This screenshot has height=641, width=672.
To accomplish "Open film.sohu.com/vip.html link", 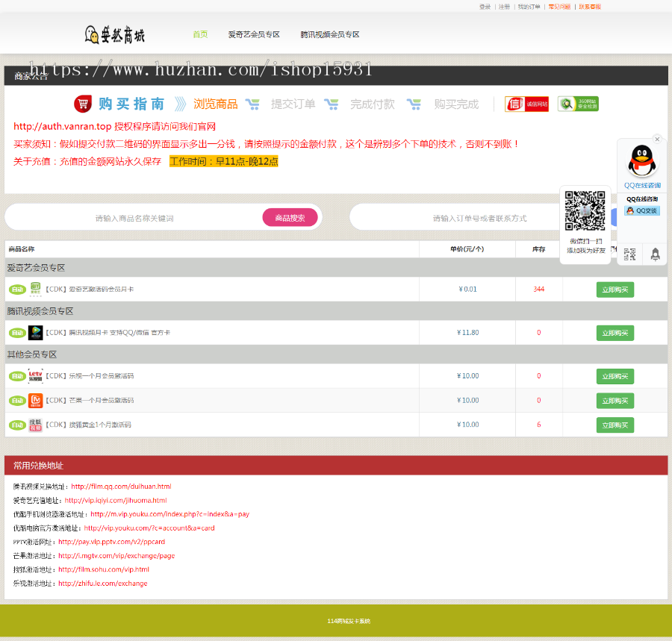I will pyautogui.click(x=104, y=569).
